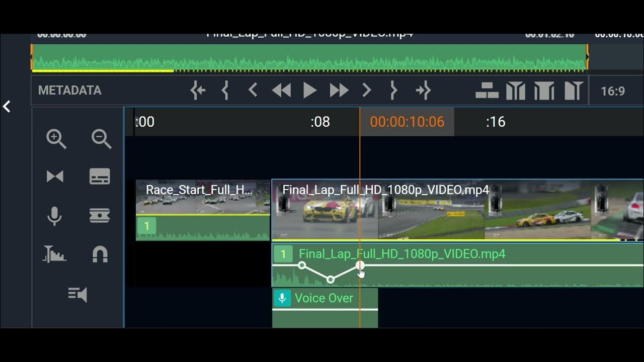Select the Final_Lap_Full_HD_1080p_VIDEO.mp4 video clip
The width and height of the screenshot is (644, 362).
(x=457, y=210)
